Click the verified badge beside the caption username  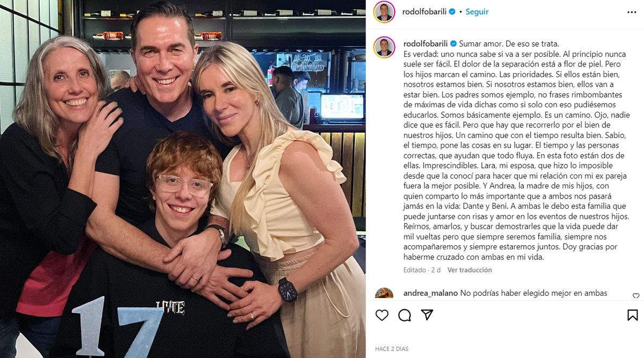pyautogui.click(x=453, y=43)
